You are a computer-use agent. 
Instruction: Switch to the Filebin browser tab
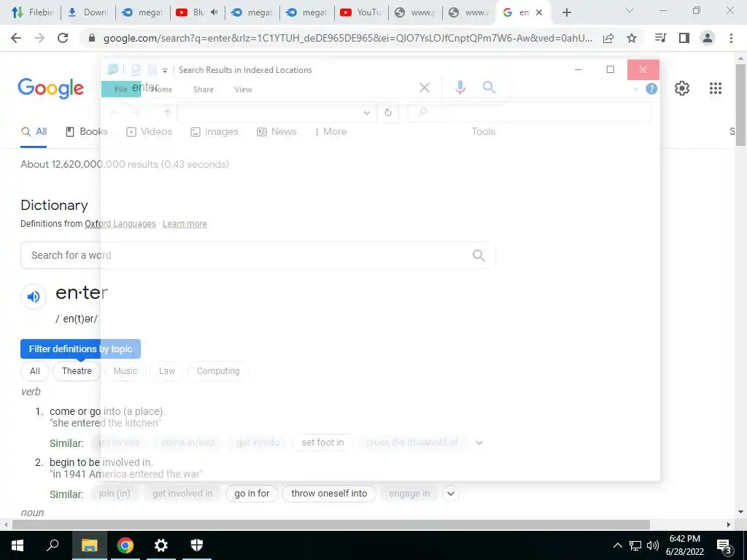point(31,13)
